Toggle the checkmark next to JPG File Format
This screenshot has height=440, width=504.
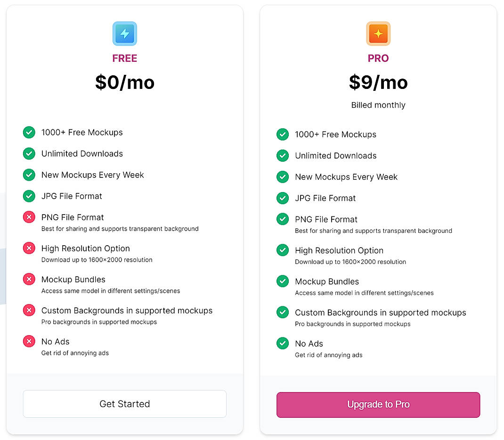29,196
